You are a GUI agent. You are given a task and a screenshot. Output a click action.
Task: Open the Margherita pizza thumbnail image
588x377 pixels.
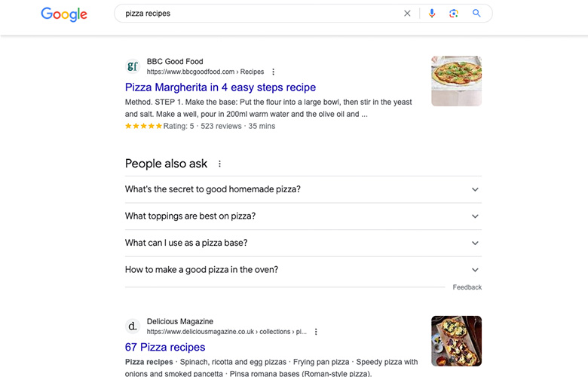click(456, 81)
